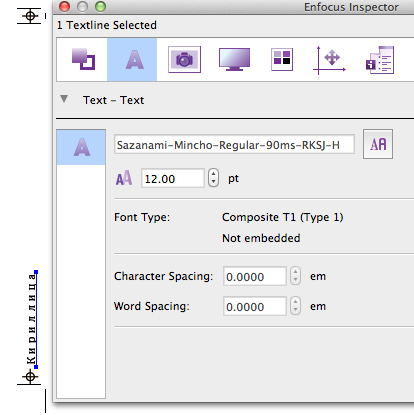Open the Image camera category icon
The image size is (414, 415).
point(184,60)
